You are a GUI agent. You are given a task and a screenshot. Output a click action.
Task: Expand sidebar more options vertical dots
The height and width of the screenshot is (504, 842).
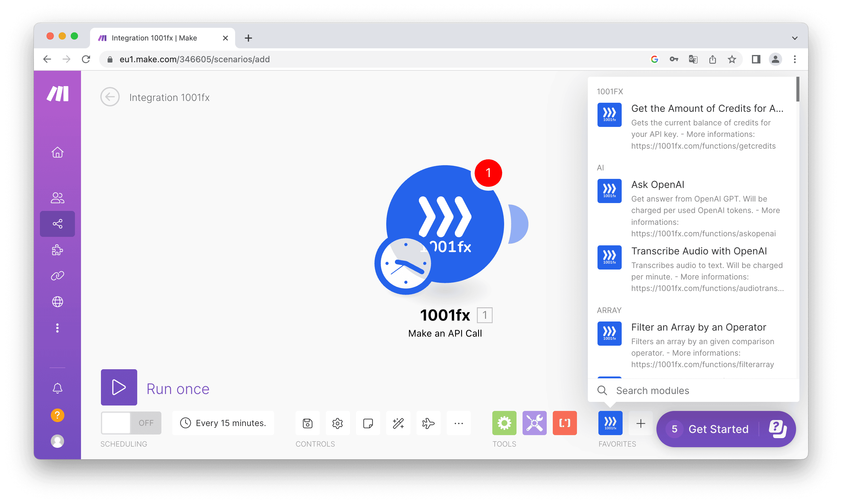57,328
